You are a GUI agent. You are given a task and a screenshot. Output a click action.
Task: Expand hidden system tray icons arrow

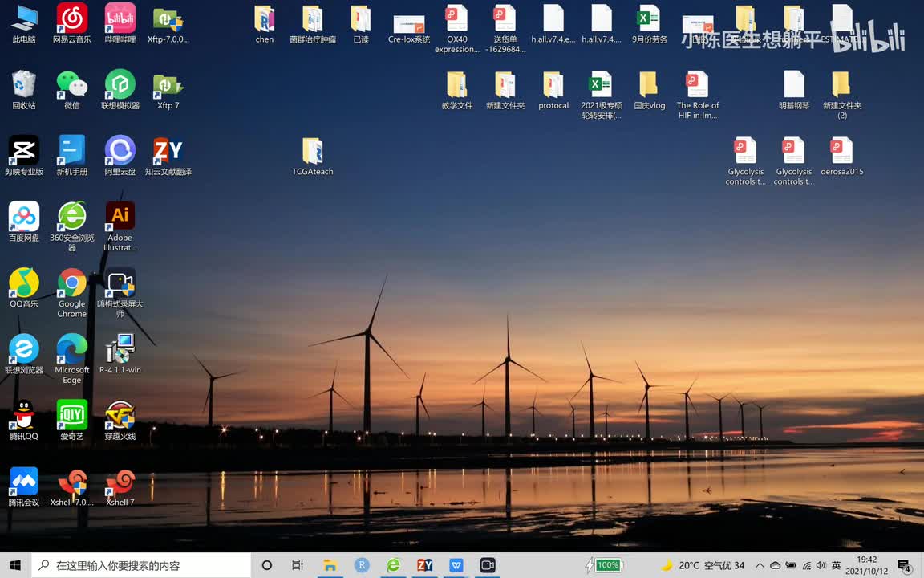[760, 565]
